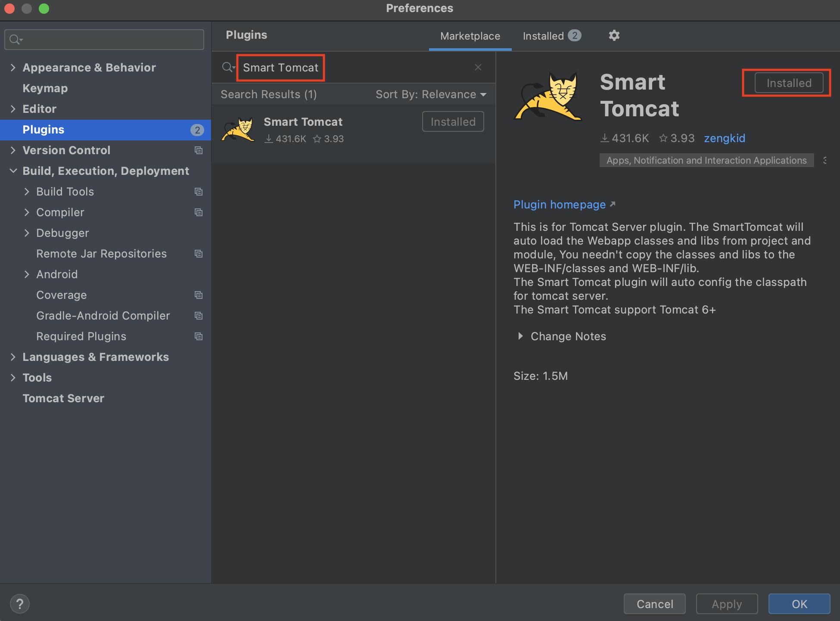Click project-level icon beside Remote Jar Repositories
The image size is (840, 621).
[198, 254]
